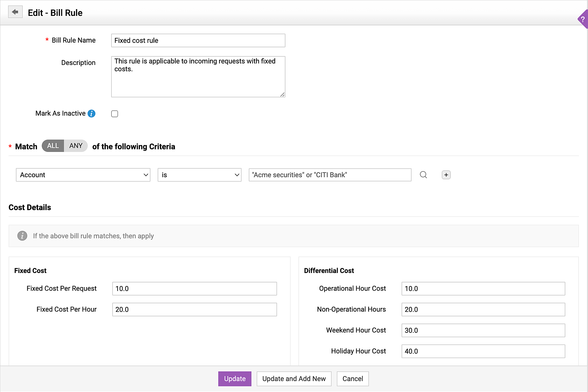Image resolution: width=588 pixels, height=392 pixels.
Task: Switch match mode to ANY
Action: click(76, 146)
